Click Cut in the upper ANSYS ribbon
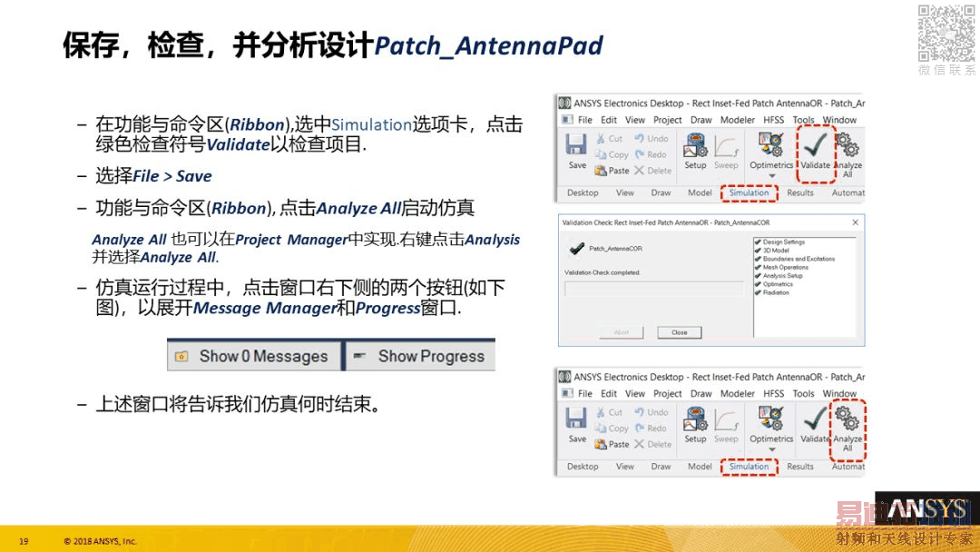 point(610,139)
